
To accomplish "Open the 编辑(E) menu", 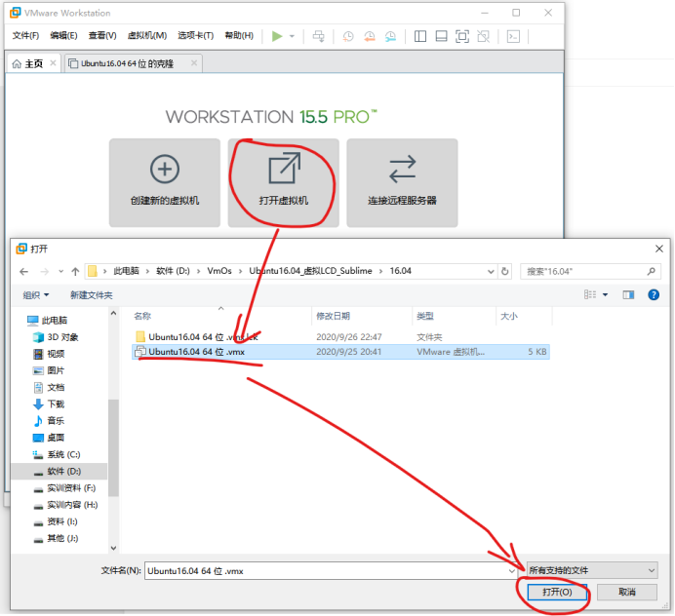I will coord(63,35).
